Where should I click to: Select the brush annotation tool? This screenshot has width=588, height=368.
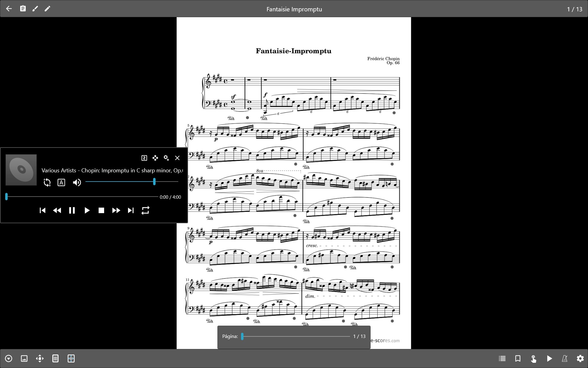pos(35,9)
